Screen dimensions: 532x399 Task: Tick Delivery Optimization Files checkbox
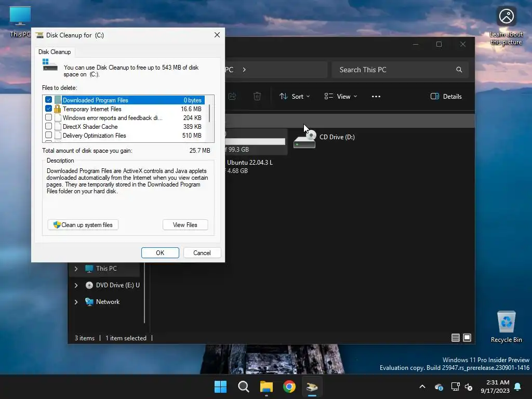pyautogui.click(x=48, y=135)
